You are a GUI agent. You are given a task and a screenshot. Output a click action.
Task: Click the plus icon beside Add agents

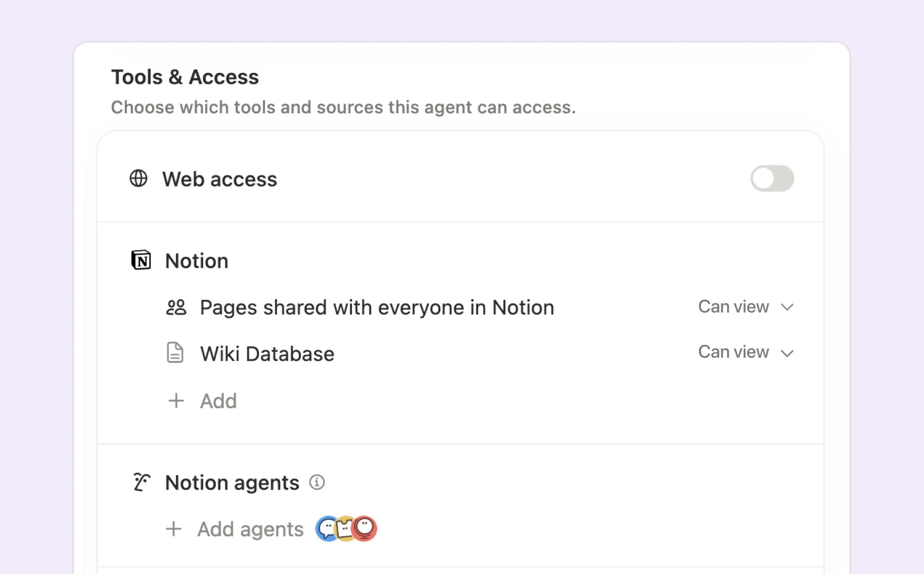pos(173,529)
